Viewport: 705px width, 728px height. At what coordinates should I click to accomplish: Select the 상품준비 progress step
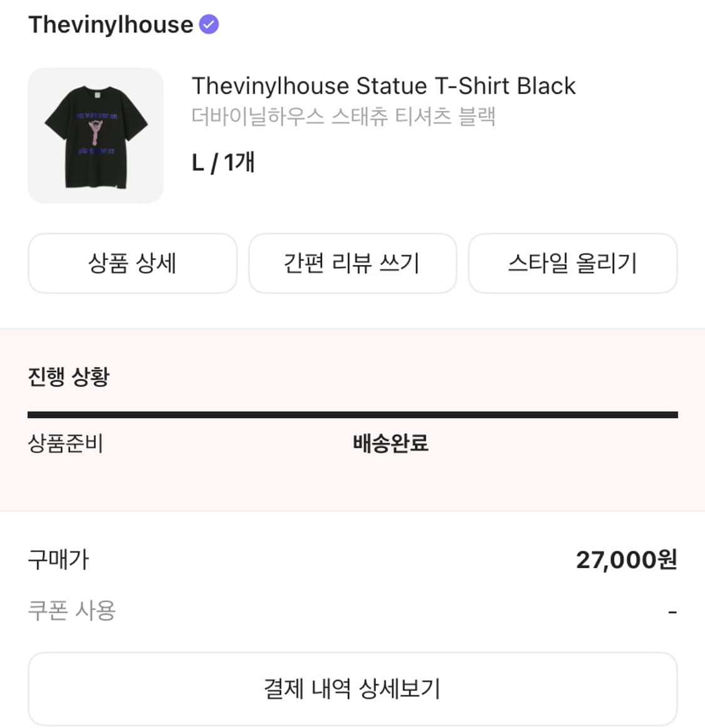pos(65,444)
